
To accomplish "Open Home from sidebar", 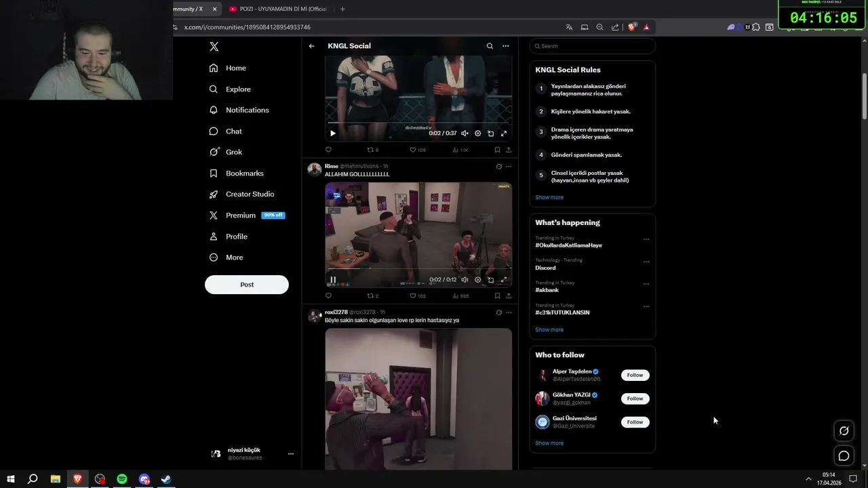I will (x=228, y=68).
